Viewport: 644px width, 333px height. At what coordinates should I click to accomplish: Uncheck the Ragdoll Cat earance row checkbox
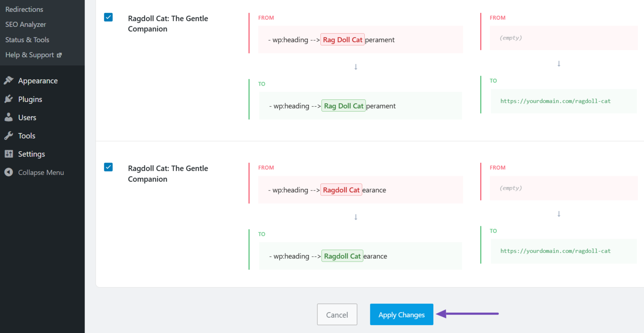click(x=108, y=167)
